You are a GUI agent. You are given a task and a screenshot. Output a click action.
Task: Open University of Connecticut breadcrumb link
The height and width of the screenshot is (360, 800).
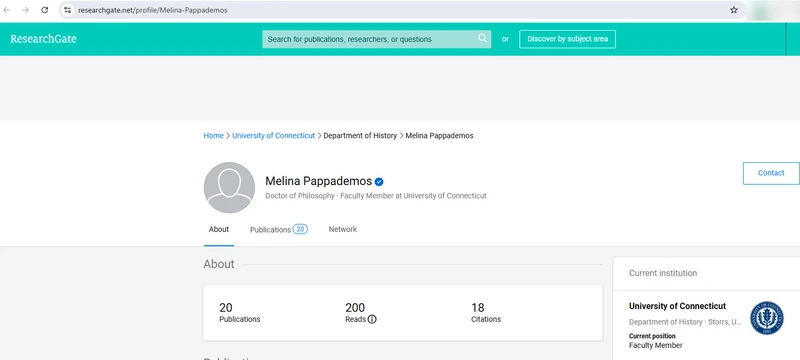pos(273,136)
